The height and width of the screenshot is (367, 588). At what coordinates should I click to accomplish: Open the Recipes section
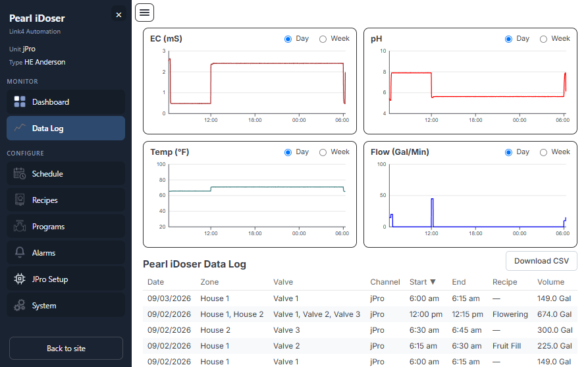[x=66, y=200]
